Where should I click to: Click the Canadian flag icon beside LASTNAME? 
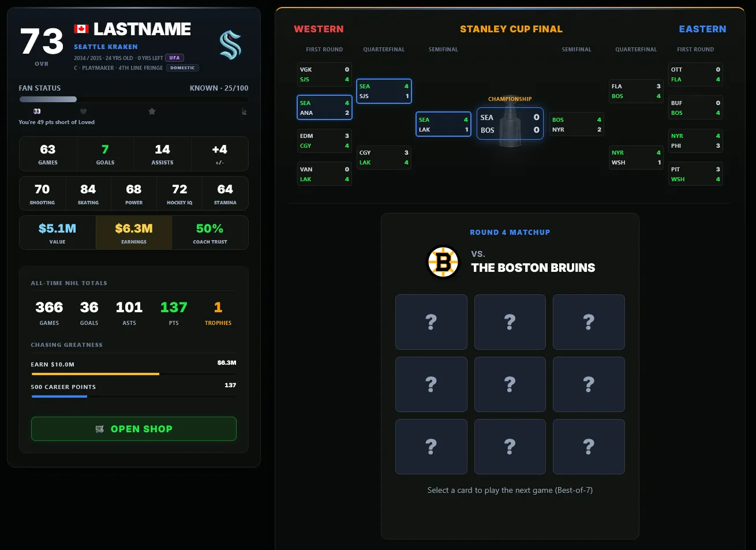click(81, 29)
